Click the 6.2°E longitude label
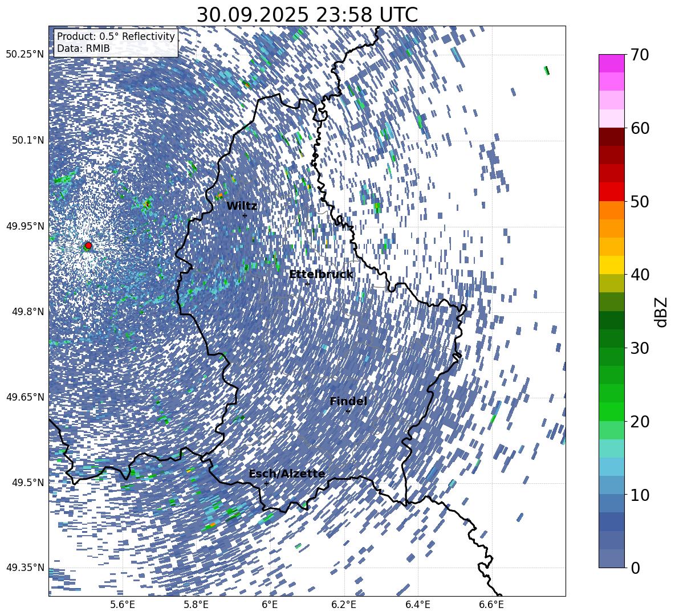675x616 pixels. [344, 605]
